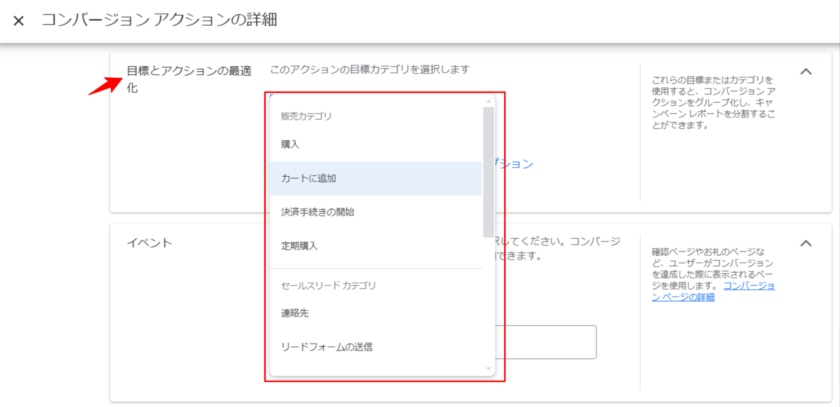Click the セールスリード カテゴリ group header

point(328,286)
